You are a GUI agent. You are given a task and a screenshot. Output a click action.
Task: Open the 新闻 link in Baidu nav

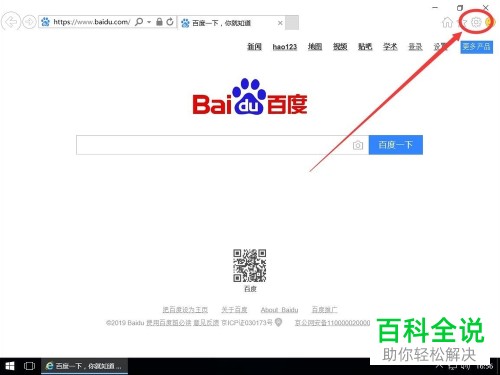pos(254,47)
